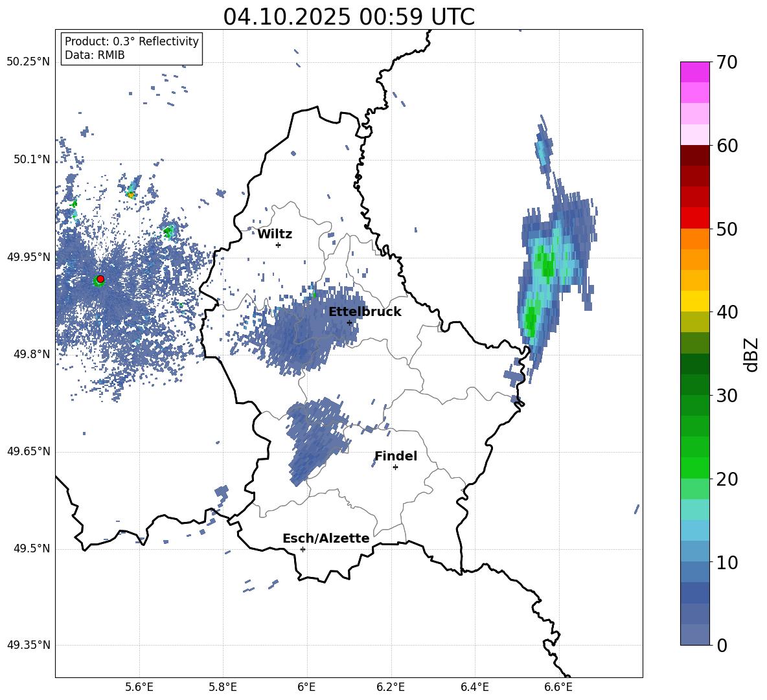Click the cross marker below the Wiltz label
This screenshot has height=700, width=767.
(x=279, y=245)
